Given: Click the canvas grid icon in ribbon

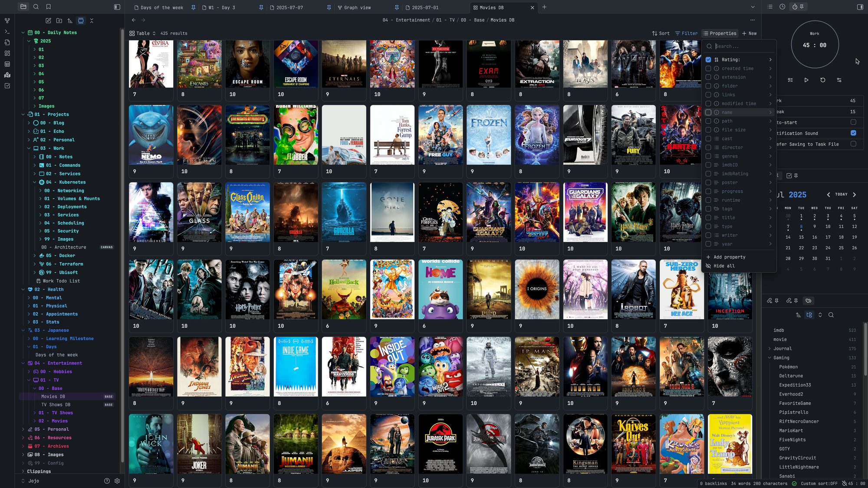Looking at the screenshot, I should click(x=7, y=53).
